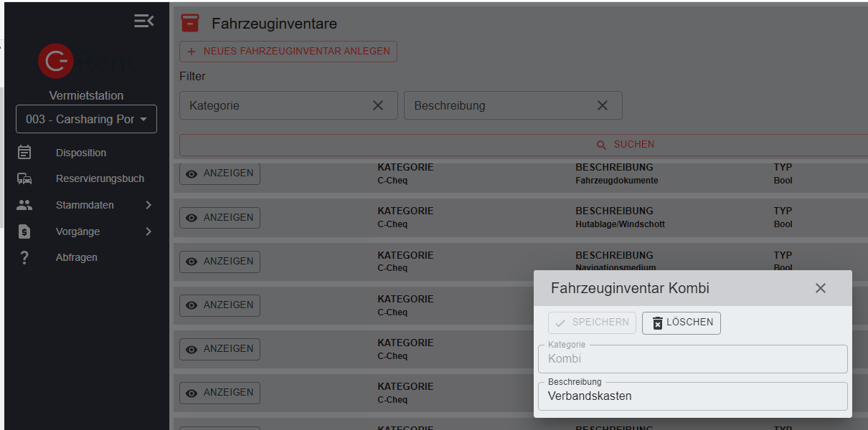Close the Fahrzeuginventar Kombi dialog
The width and height of the screenshot is (868, 430).
[x=821, y=288]
